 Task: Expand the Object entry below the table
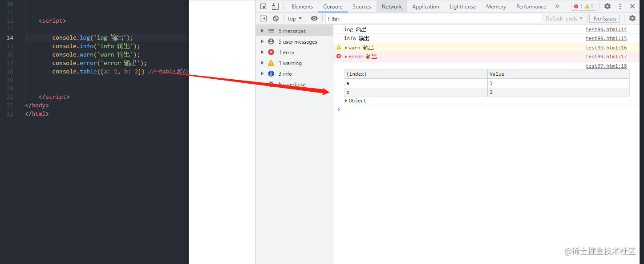(x=346, y=100)
